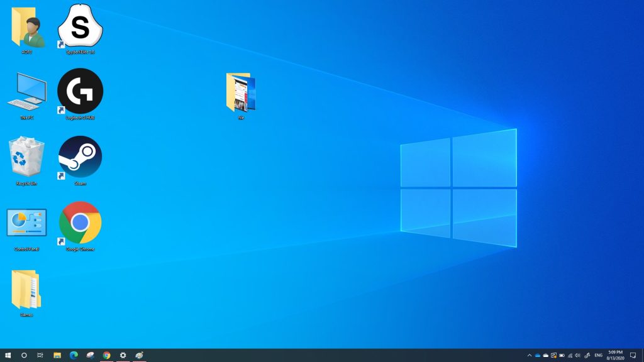Viewport: 644px width, 362px height.
Task: Open the volume control in tray
Action: (578, 356)
